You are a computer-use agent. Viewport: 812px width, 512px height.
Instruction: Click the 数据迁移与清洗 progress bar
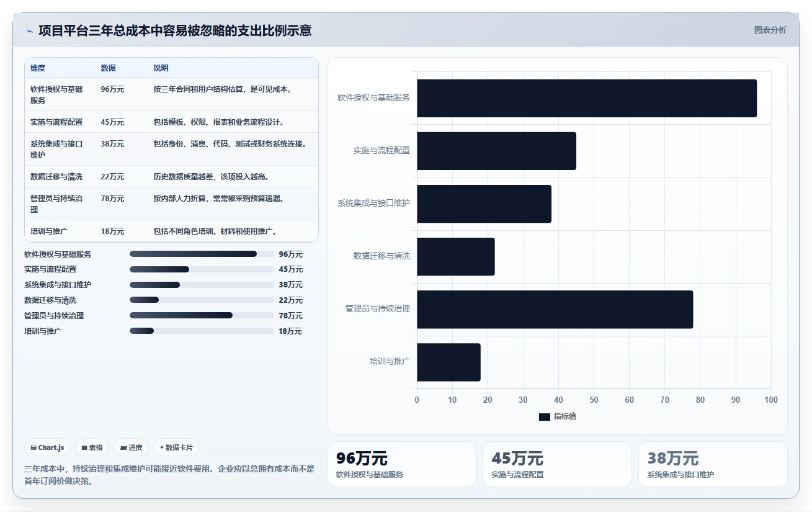(202, 300)
